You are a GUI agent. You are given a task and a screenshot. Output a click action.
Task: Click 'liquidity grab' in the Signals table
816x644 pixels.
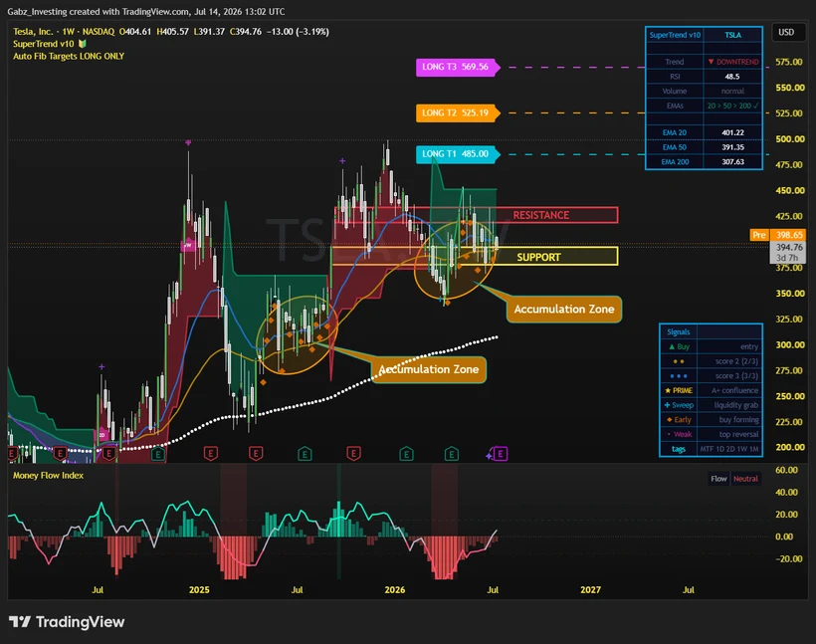(x=735, y=405)
